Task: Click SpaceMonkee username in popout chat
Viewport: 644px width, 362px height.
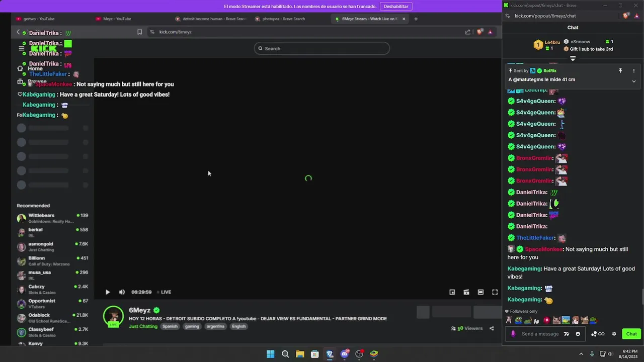Action: click(544, 249)
